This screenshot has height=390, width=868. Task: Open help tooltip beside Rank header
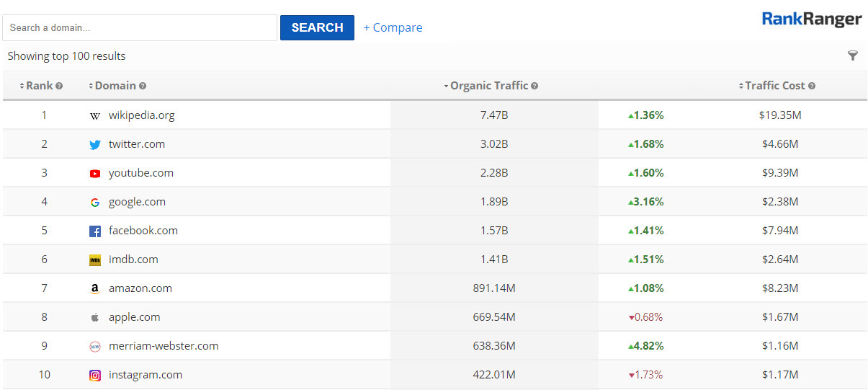[x=59, y=86]
